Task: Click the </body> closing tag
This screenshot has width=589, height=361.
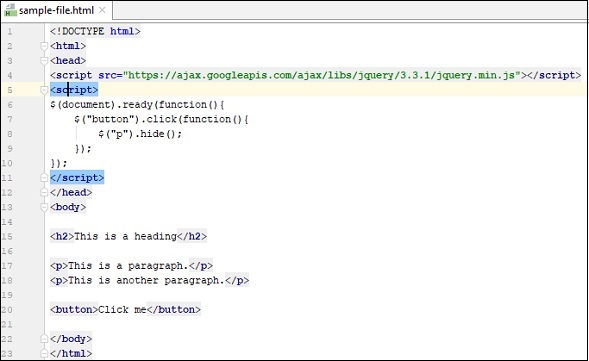Action: (x=71, y=339)
